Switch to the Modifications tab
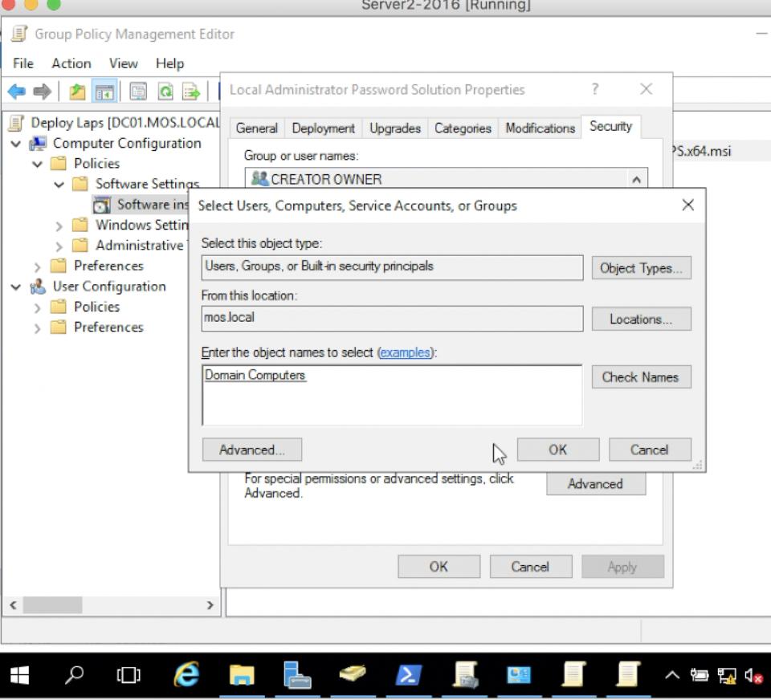The height and width of the screenshot is (700, 771). click(x=540, y=128)
